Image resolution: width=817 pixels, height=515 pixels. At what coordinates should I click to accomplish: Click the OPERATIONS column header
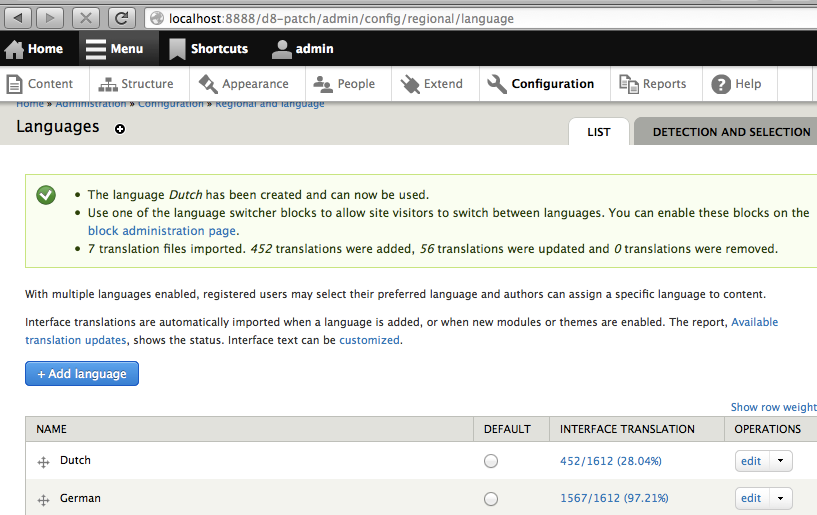coord(768,429)
